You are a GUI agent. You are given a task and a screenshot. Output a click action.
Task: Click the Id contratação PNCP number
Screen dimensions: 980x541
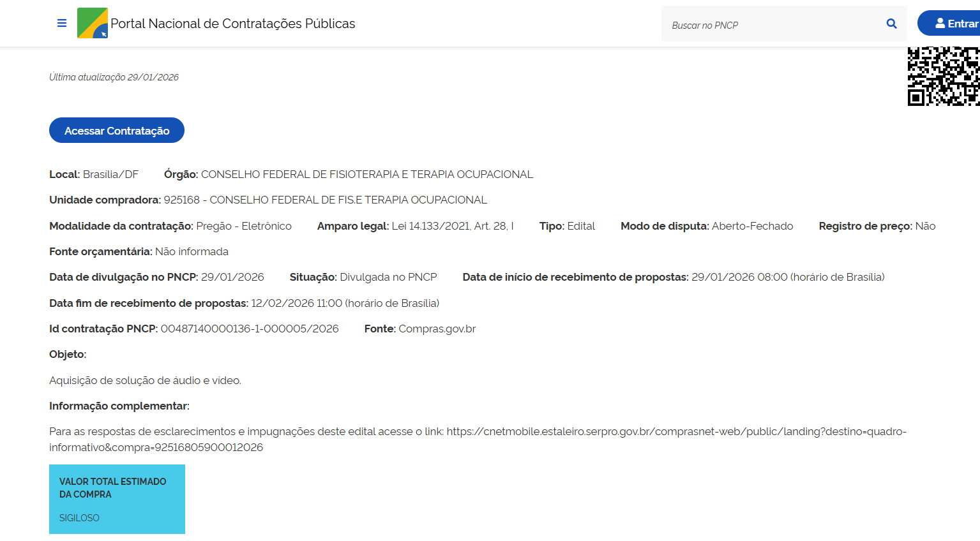pyautogui.click(x=249, y=329)
